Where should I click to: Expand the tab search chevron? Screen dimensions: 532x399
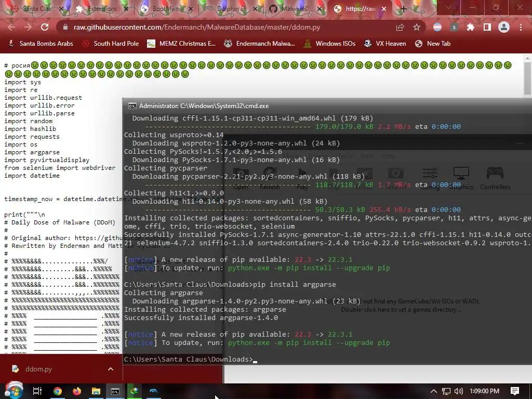[x=448, y=7]
